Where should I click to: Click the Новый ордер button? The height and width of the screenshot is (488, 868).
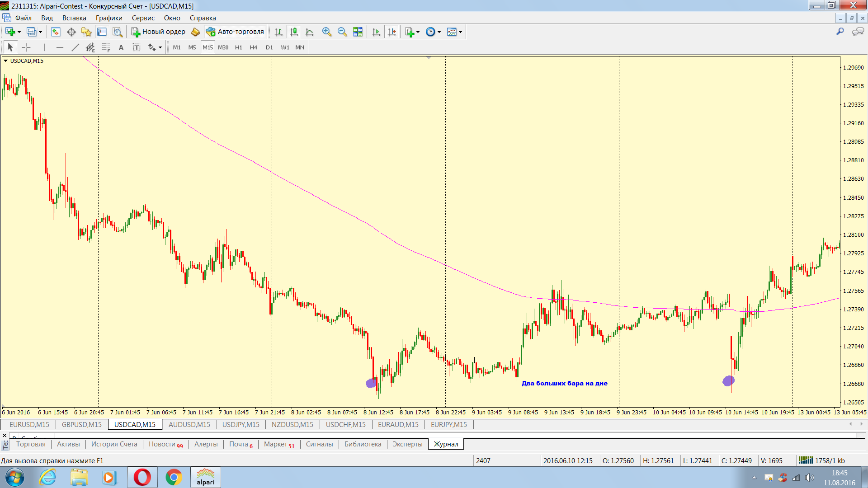[x=158, y=32]
